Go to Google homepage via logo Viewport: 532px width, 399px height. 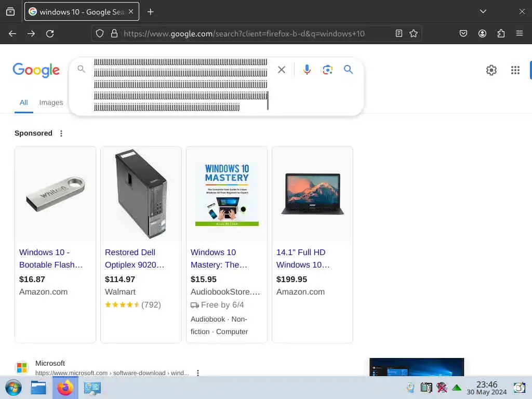36,70
